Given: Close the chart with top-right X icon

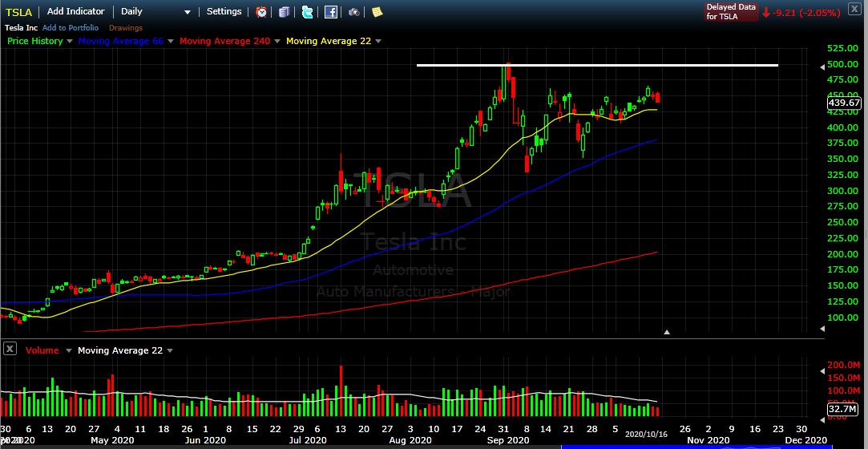Looking at the screenshot, I should coord(854,8).
